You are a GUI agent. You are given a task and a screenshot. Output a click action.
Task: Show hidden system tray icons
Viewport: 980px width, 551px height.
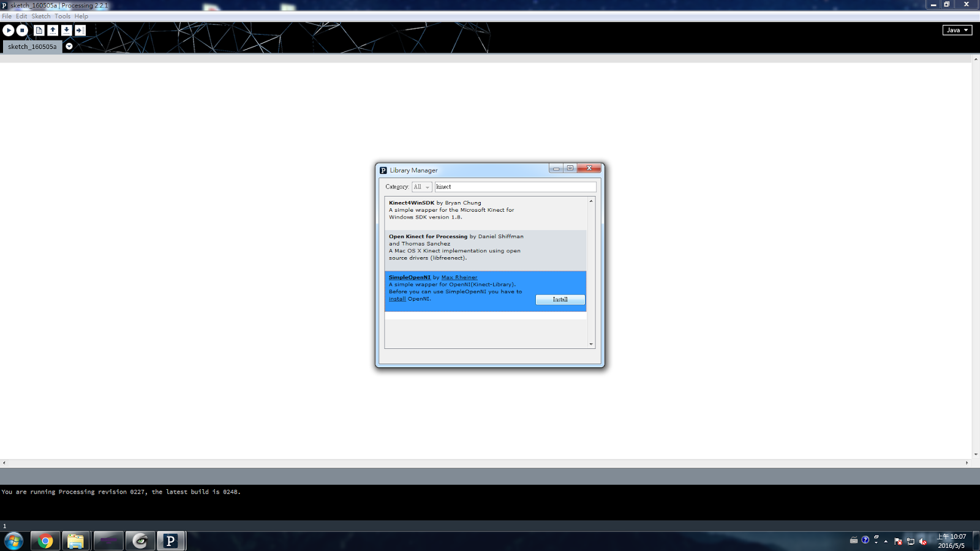[886, 541]
